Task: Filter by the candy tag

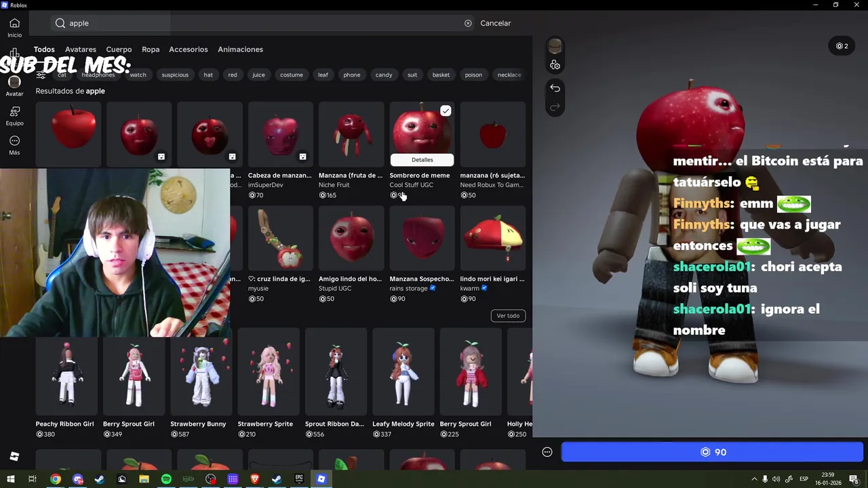Action: 384,75
